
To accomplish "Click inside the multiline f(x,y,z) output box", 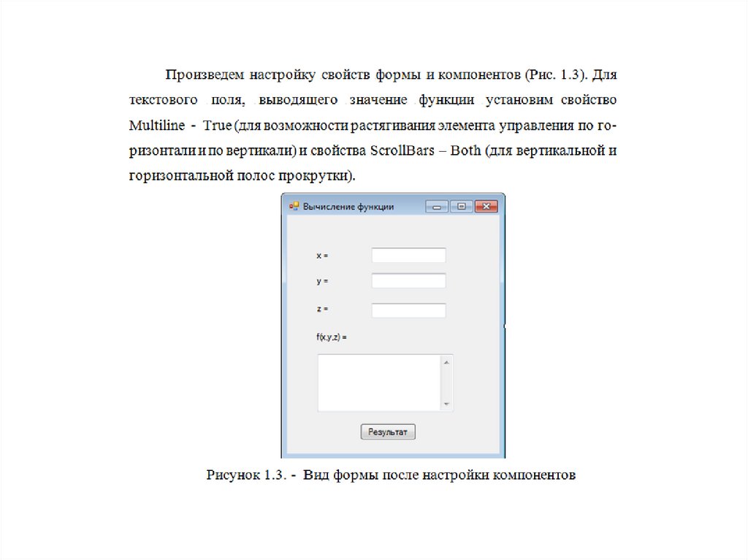I will [380, 383].
